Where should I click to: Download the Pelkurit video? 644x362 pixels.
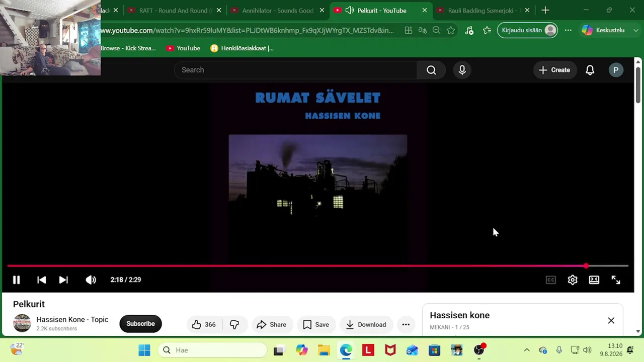coord(366,324)
